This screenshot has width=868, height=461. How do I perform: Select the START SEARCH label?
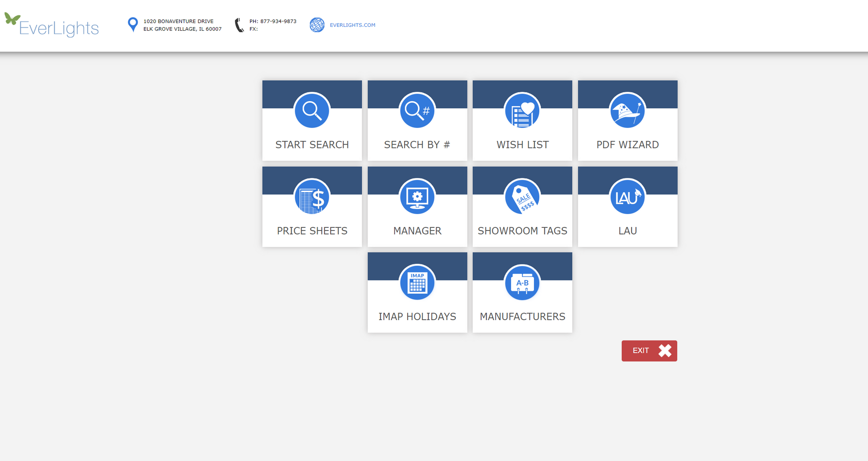click(x=312, y=145)
